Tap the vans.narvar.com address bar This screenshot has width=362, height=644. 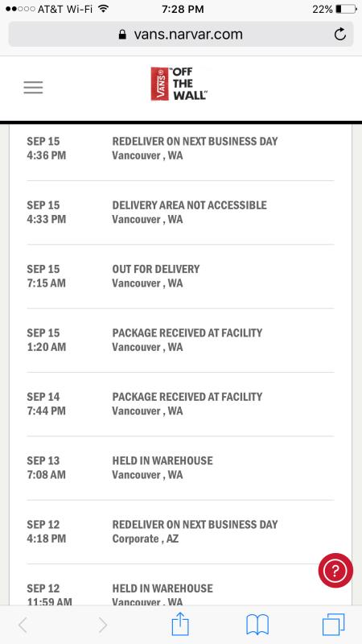[x=181, y=34]
